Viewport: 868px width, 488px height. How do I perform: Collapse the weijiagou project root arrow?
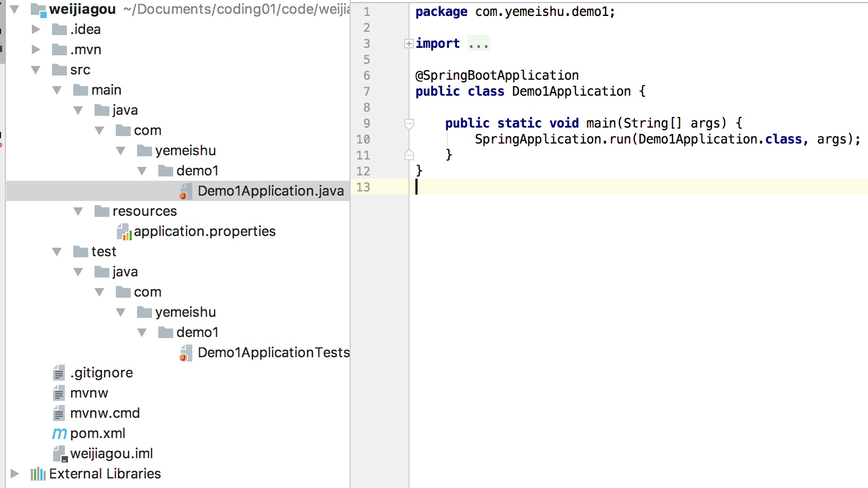(x=15, y=9)
